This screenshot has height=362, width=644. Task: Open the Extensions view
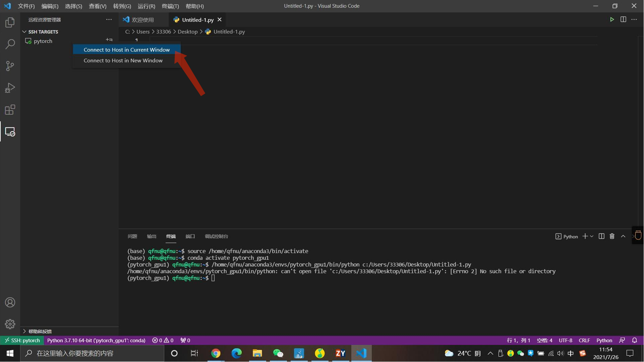point(10,110)
